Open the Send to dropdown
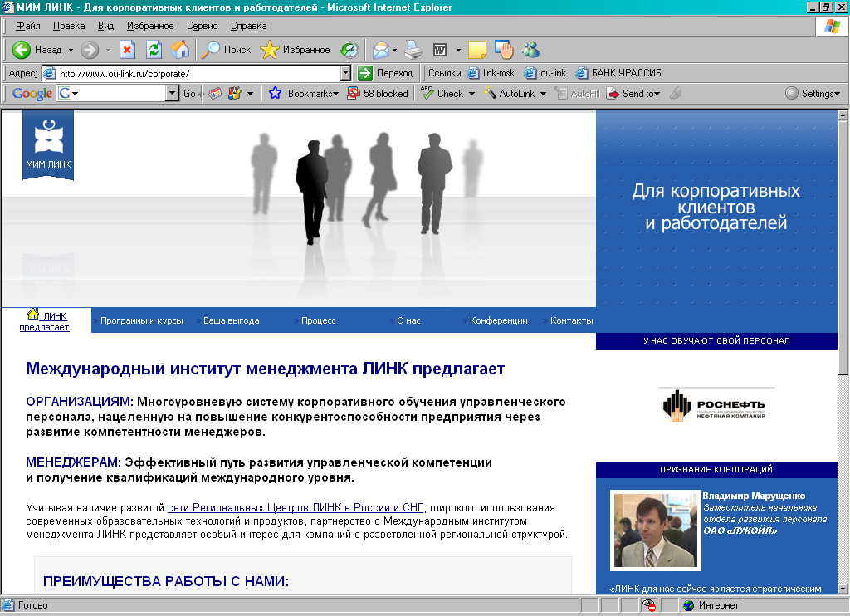The width and height of the screenshot is (850, 616). [657, 93]
